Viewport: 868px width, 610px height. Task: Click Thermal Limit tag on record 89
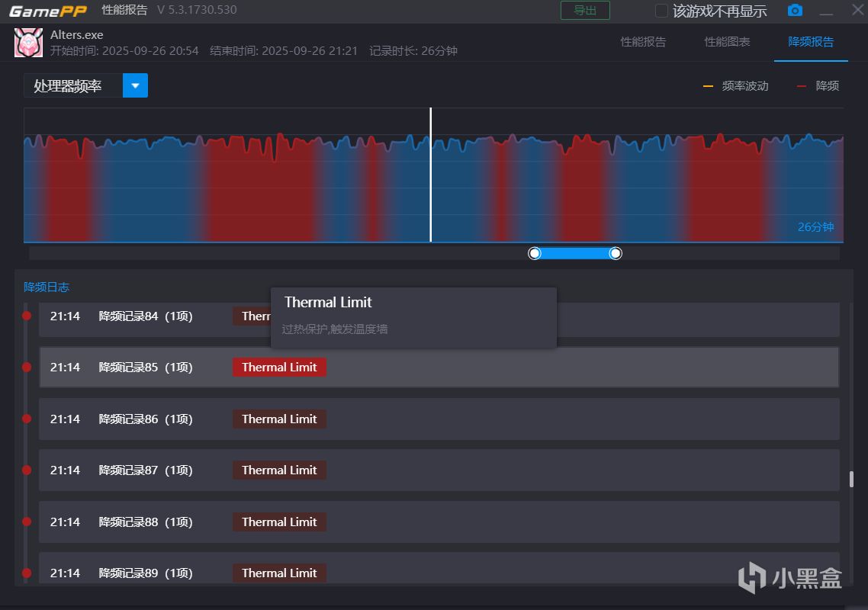(x=279, y=573)
